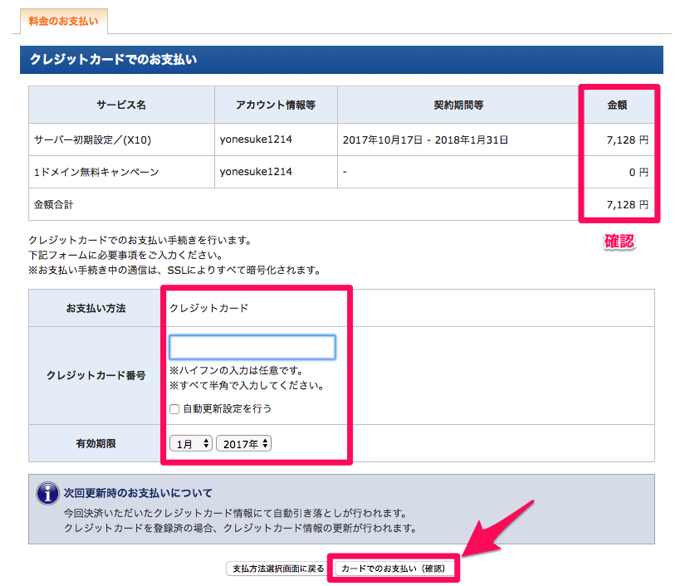Click the クレジットカードでのお支払い blue header bar
This screenshot has width=700, height=586.
[341, 60]
